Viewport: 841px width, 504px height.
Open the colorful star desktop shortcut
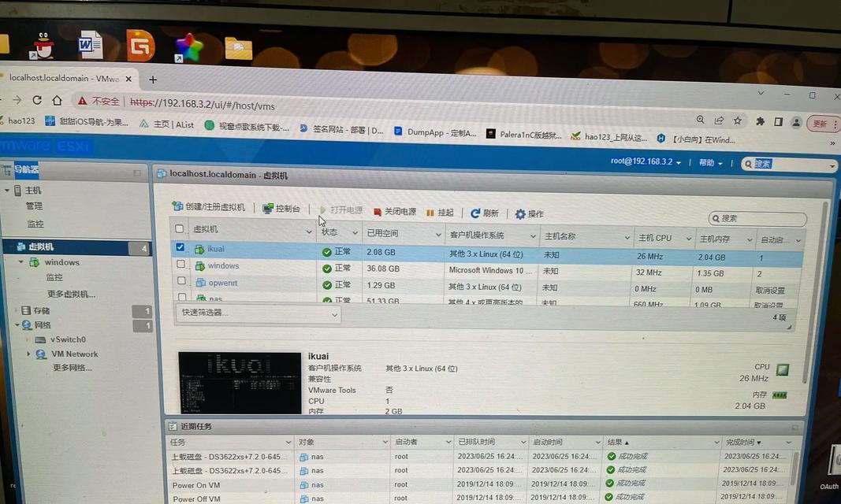click(x=189, y=48)
